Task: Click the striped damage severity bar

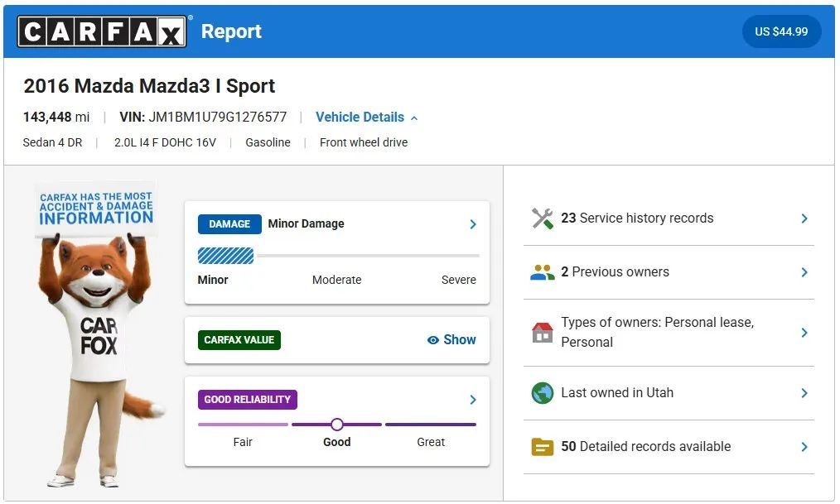Action: pos(225,256)
